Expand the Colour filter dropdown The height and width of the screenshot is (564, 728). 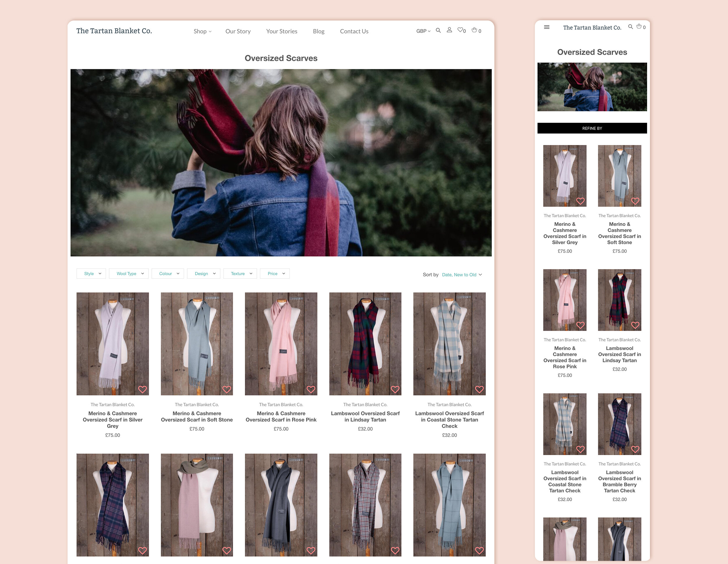[x=168, y=274]
